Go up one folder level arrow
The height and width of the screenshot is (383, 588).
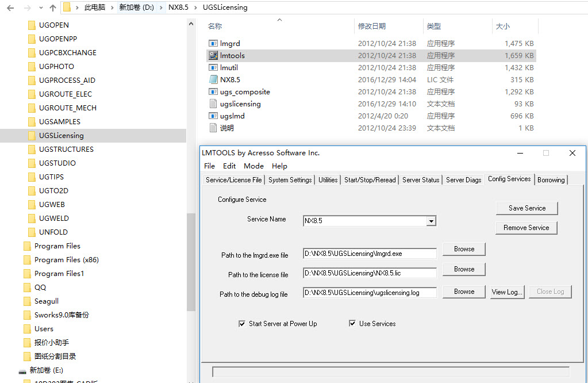(53, 7)
